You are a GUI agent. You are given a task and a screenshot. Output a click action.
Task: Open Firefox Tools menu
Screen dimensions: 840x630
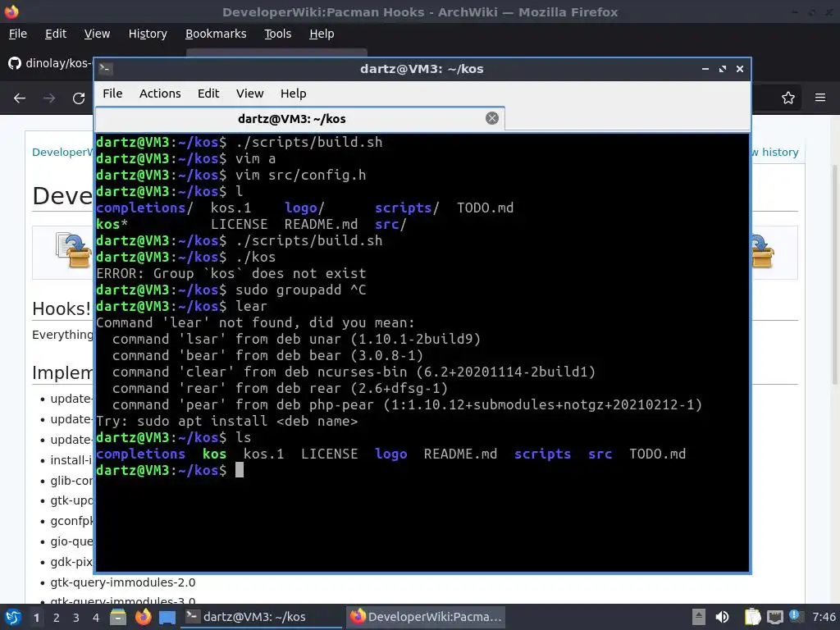(277, 34)
